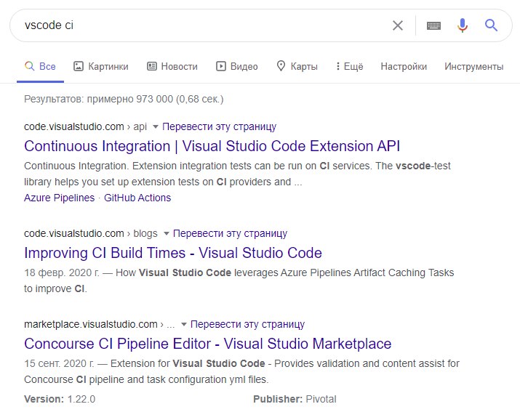The width and height of the screenshot is (520, 420).
Task: Click the map pin icon beside Карты
Action: tap(281, 66)
